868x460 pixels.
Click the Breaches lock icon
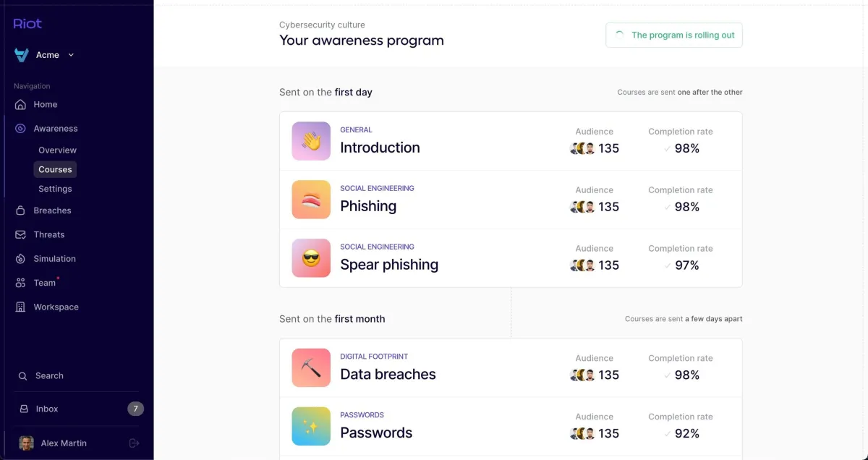20,210
